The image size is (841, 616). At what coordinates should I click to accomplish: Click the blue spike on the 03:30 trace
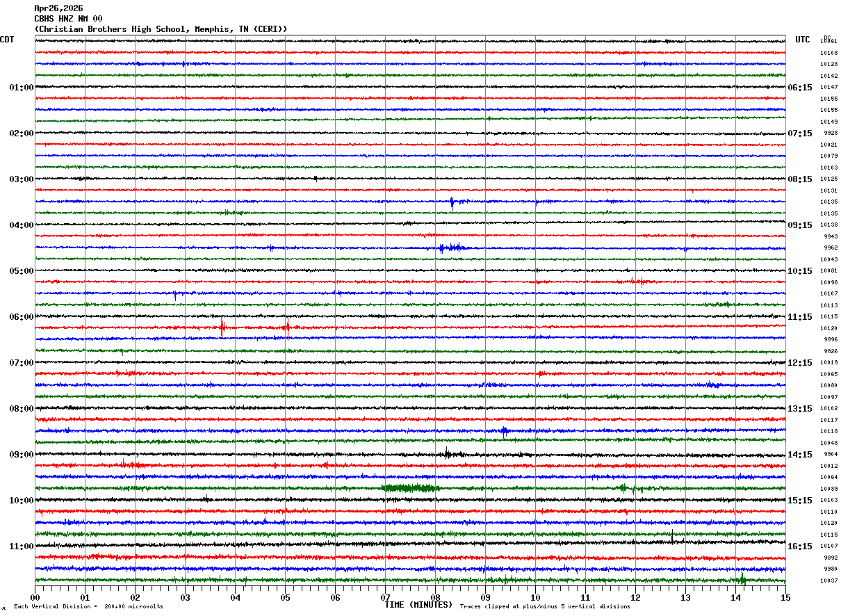pyautogui.click(x=452, y=202)
